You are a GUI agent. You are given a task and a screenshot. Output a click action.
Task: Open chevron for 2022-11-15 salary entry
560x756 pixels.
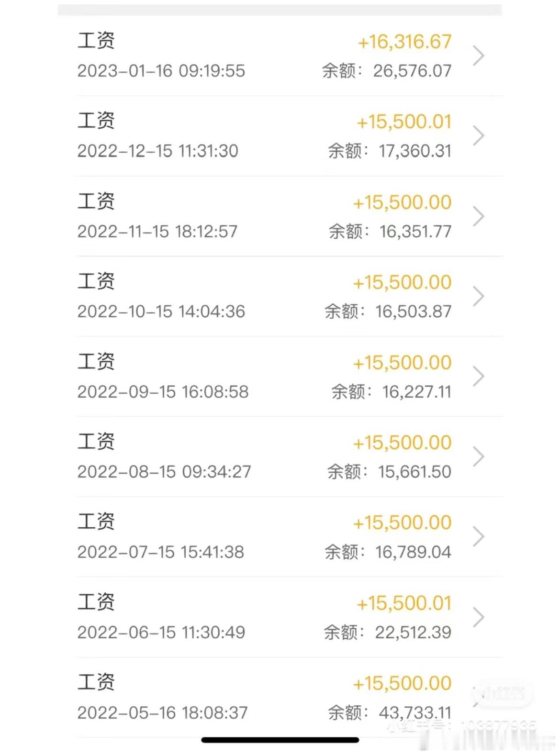pos(479,216)
